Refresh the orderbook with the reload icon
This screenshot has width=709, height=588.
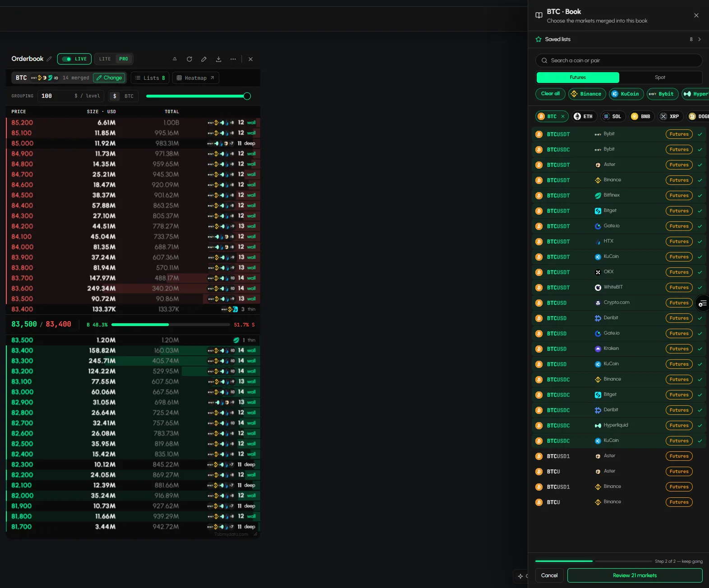[189, 59]
